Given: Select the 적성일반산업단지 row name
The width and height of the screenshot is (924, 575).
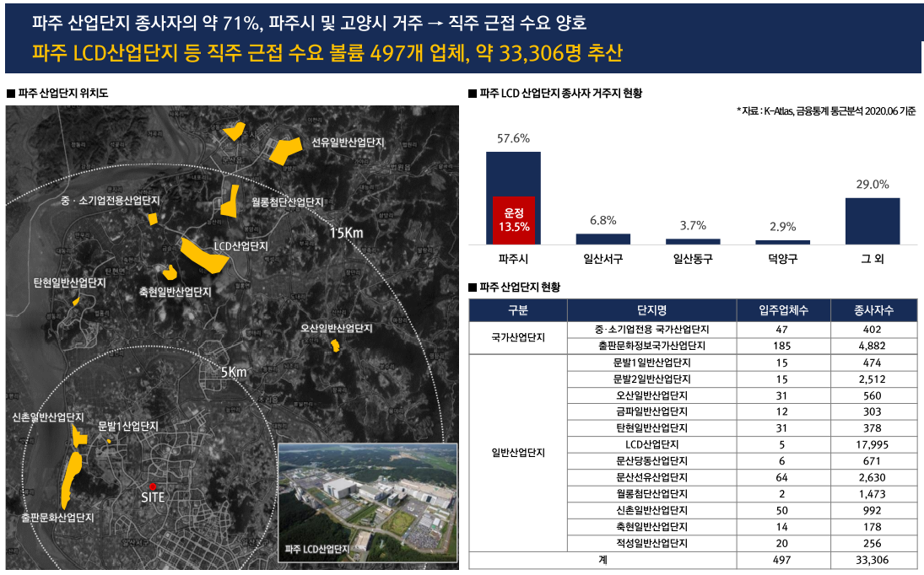Looking at the screenshot, I should [651, 543].
